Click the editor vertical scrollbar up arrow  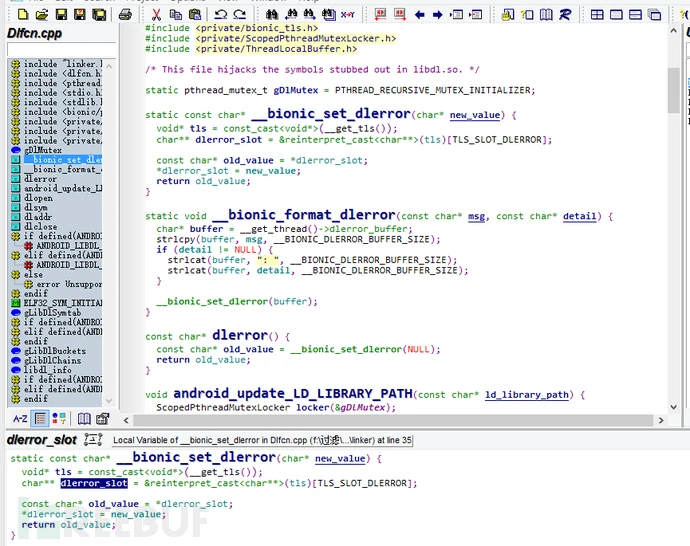(673, 30)
